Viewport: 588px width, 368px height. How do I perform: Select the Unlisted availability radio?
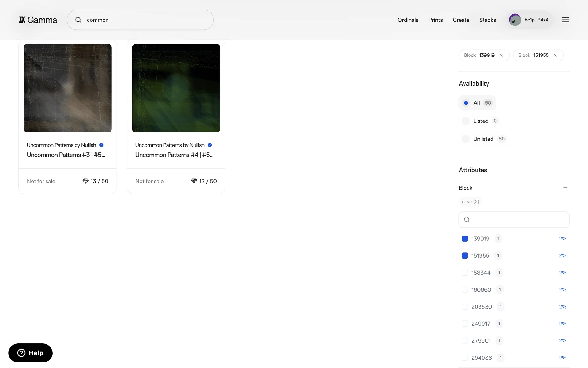pos(466,139)
